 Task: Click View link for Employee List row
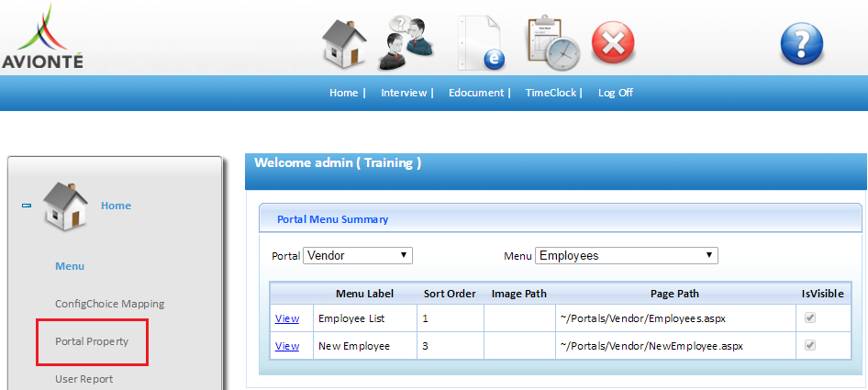(x=287, y=318)
